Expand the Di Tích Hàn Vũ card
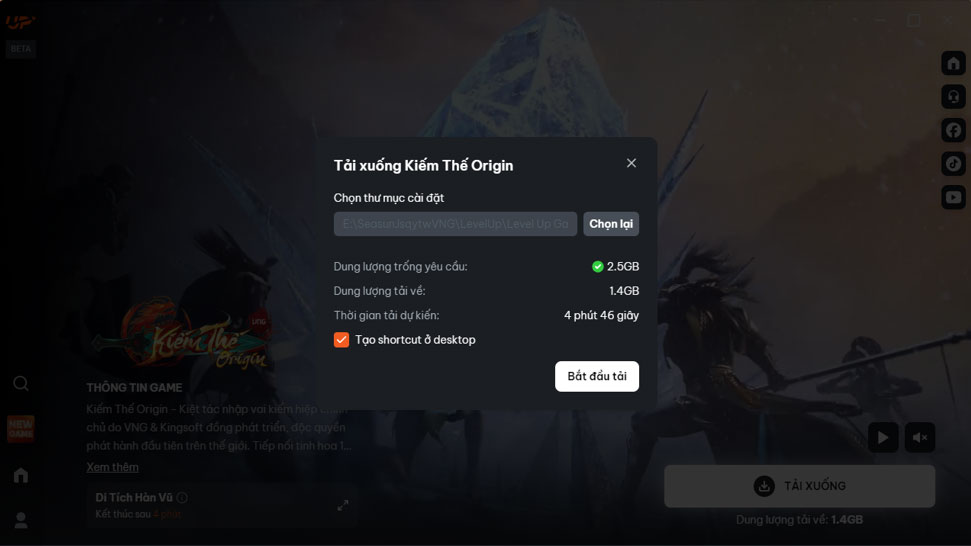 coord(342,505)
